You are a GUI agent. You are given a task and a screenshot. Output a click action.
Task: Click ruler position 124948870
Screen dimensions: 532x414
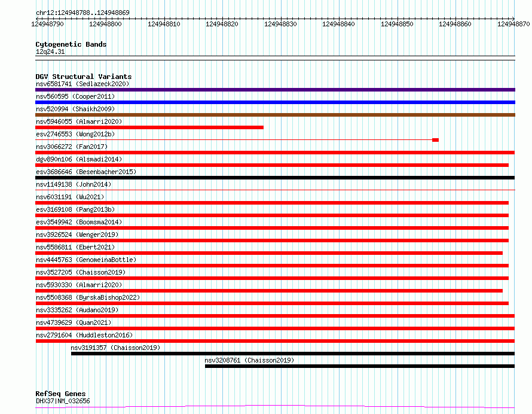coord(513,24)
